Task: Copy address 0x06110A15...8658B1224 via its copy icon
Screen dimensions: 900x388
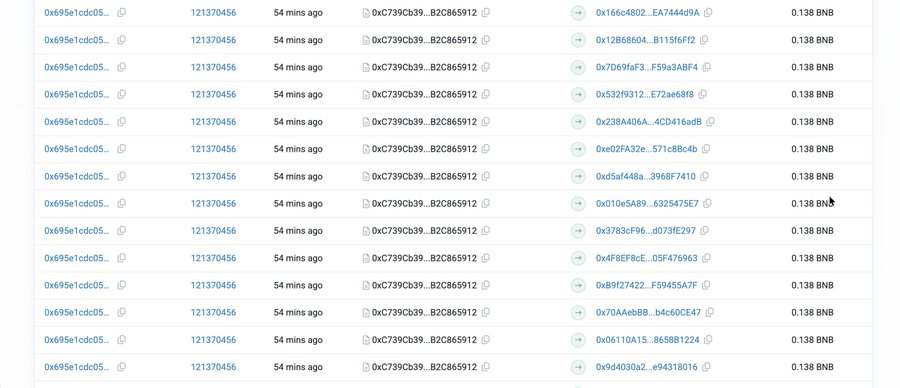Action: (708, 340)
